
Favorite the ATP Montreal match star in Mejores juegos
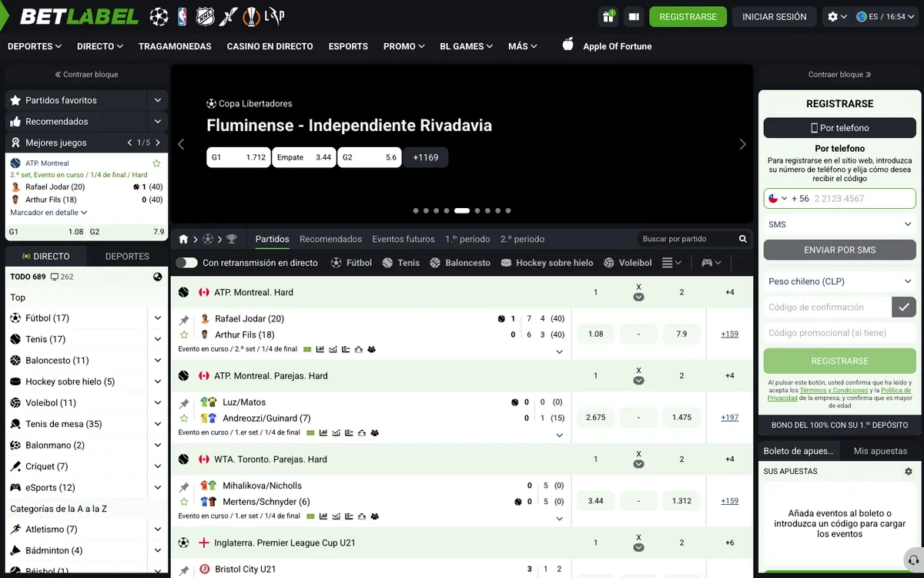[156, 163]
